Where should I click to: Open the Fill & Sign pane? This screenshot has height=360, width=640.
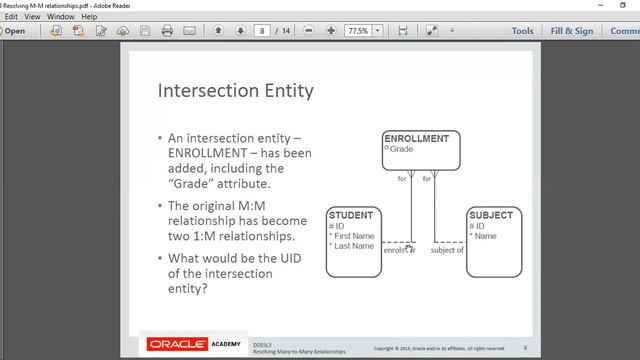571,31
